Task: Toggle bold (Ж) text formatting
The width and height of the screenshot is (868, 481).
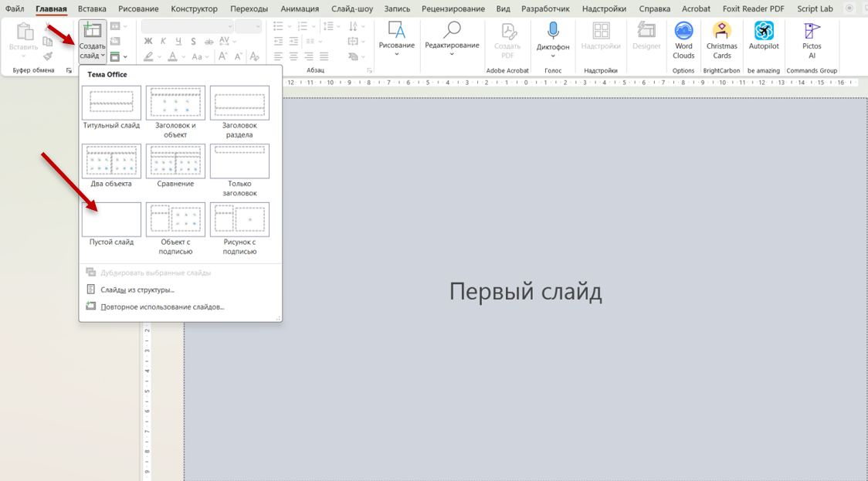Action: pyautogui.click(x=148, y=42)
